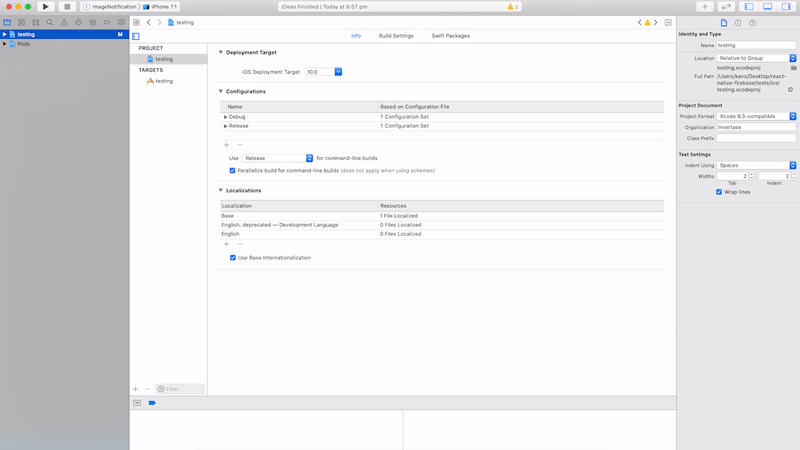Switch to the Build Settings tab

(396, 36)
